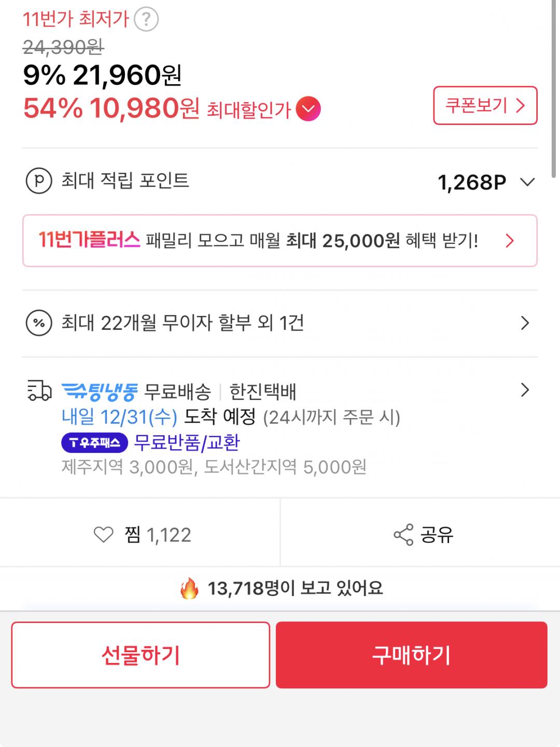Click the percent installment icon

tap(39, 323)
